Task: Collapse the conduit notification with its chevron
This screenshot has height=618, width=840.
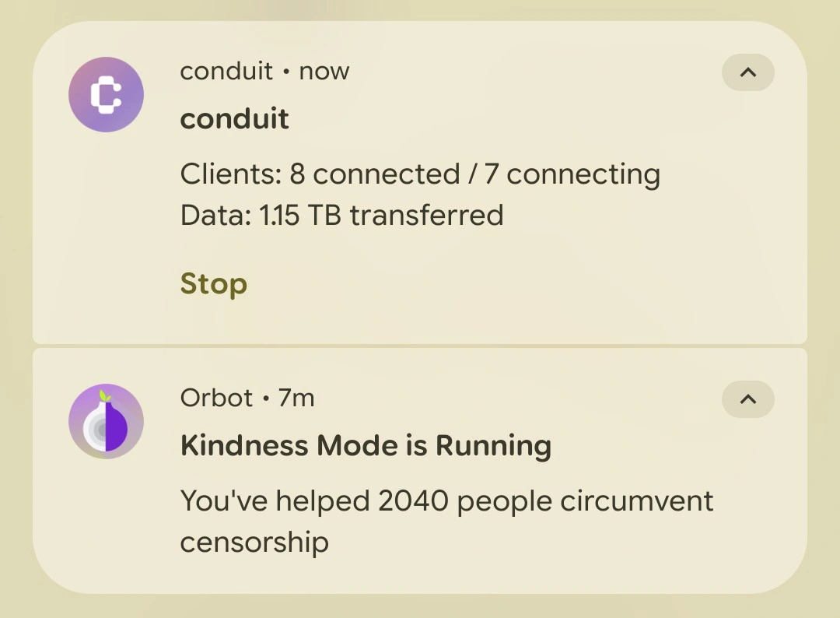Action: click(748, 72)
